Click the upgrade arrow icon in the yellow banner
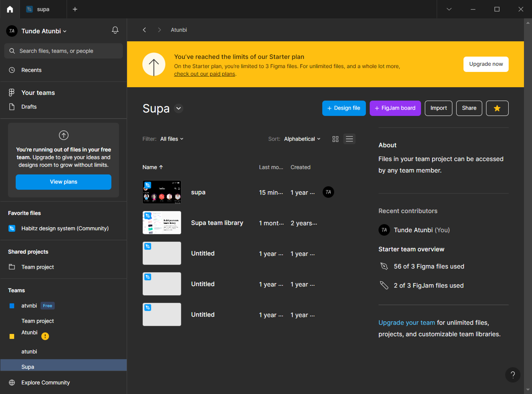The image size is (532, 394). [x=154, y=64]
